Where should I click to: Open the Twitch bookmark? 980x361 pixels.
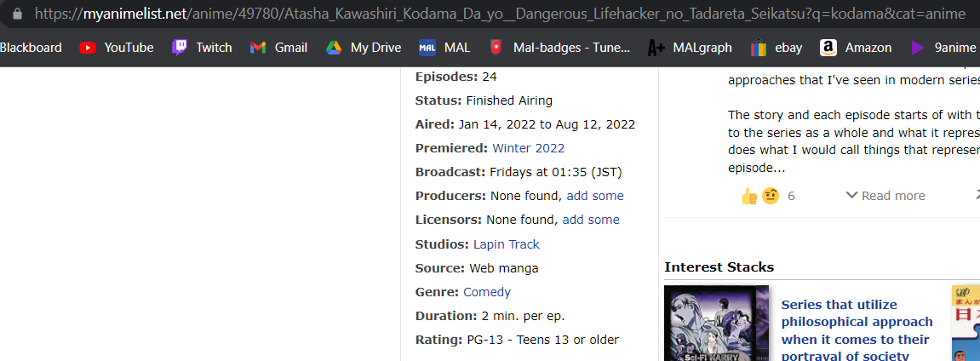[x=202, y=48]
